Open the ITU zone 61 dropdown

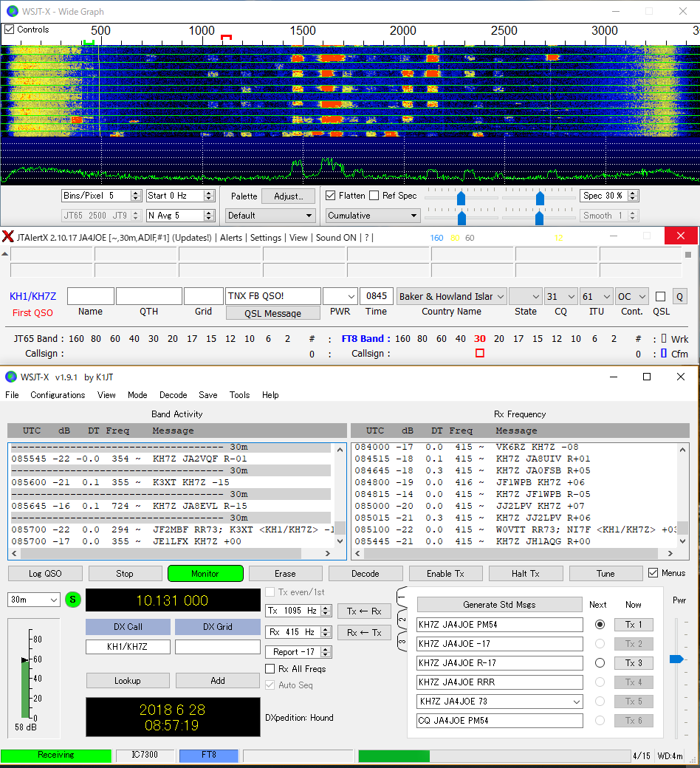596,296
